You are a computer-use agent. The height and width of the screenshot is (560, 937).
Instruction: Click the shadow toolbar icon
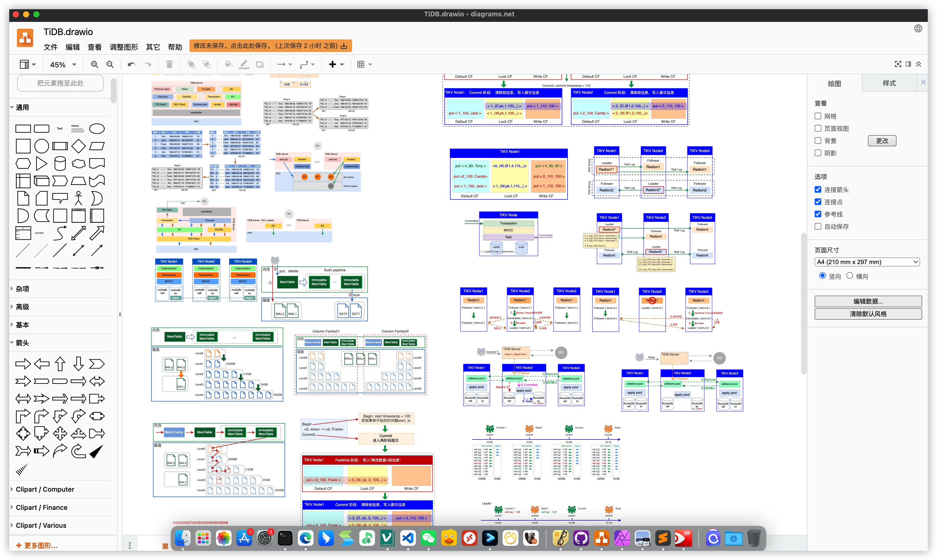coord(260,64)
